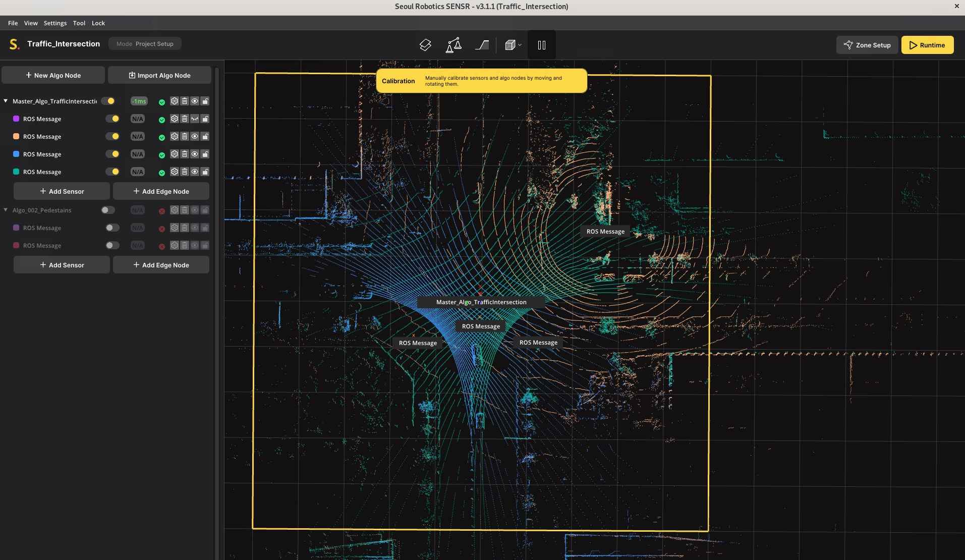Click red error status for Algo_002_Pedestains
This screenshot has height=560, width=965.
click(x=162, y=211)
